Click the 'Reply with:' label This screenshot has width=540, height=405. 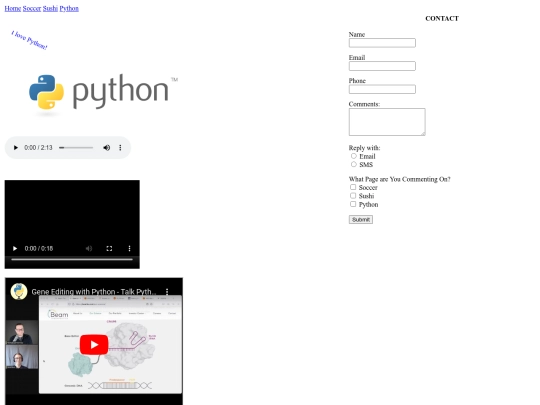click(x=364, y=148)
